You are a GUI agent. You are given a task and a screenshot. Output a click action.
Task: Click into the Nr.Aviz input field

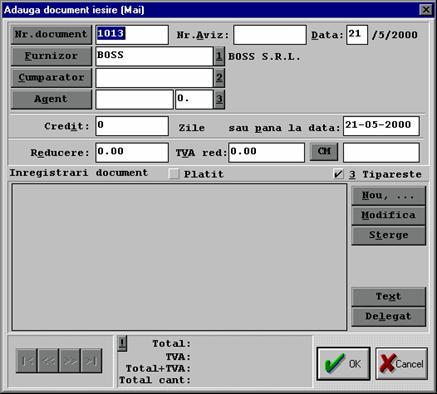(270, 35)
